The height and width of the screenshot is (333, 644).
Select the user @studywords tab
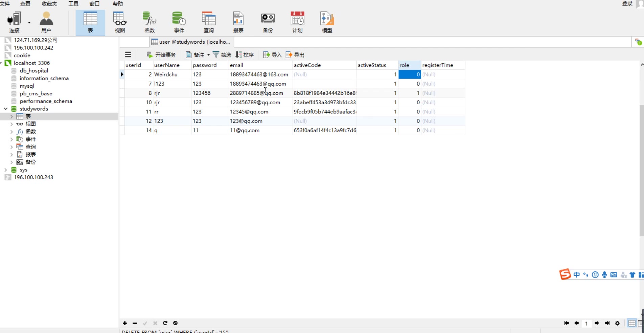191,42
